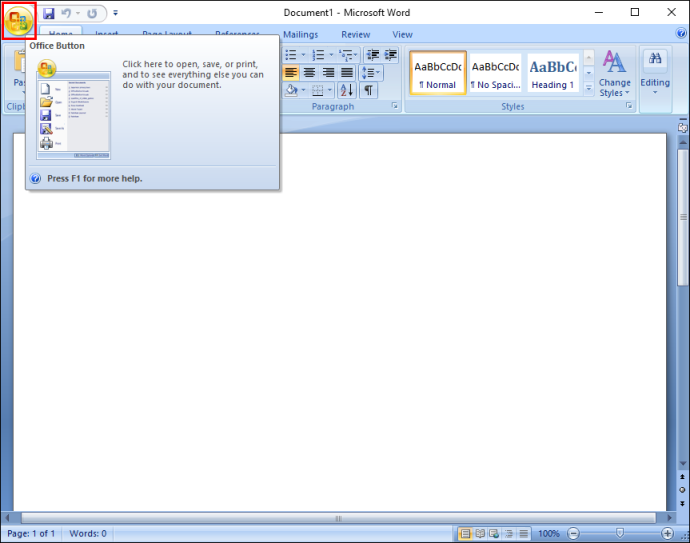Expand the borders dropdown arrow
Screen dimensions: 690x543
coord(330,91)
